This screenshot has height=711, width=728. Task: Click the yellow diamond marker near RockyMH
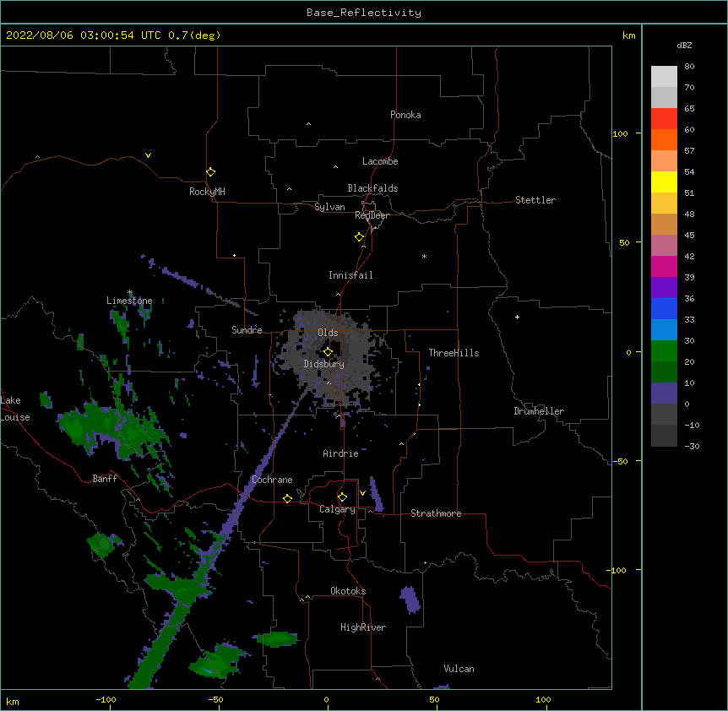click(x=210, y=172)
